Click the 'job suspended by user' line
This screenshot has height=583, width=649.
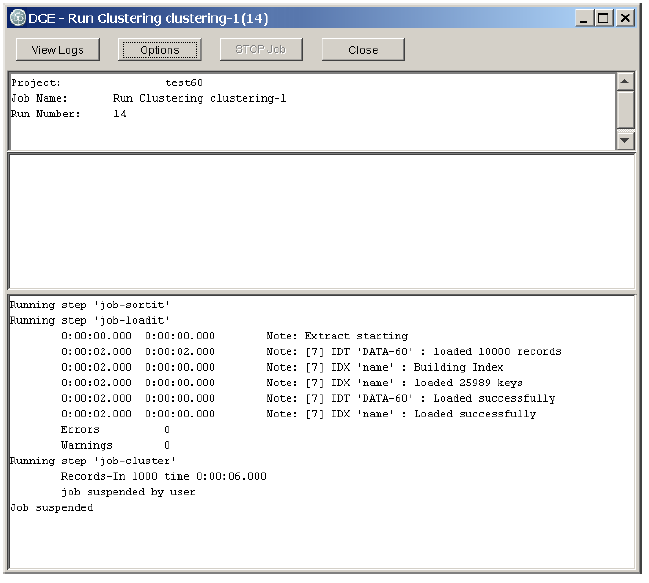(x=128, y=492)
